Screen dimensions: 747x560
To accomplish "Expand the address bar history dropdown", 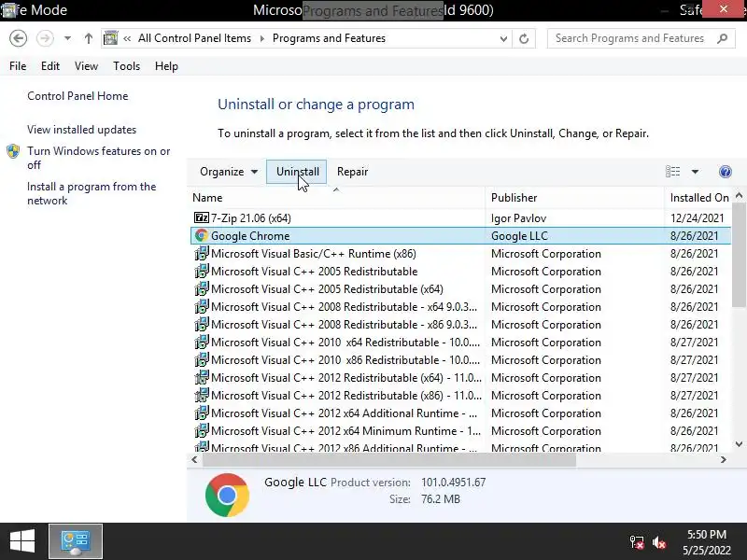I will [x=503, y=38].
